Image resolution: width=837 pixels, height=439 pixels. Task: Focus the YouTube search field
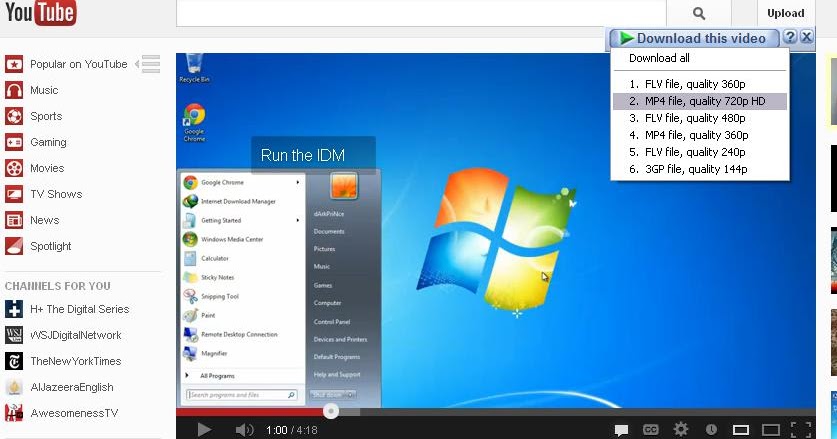[x=421, y=13]
